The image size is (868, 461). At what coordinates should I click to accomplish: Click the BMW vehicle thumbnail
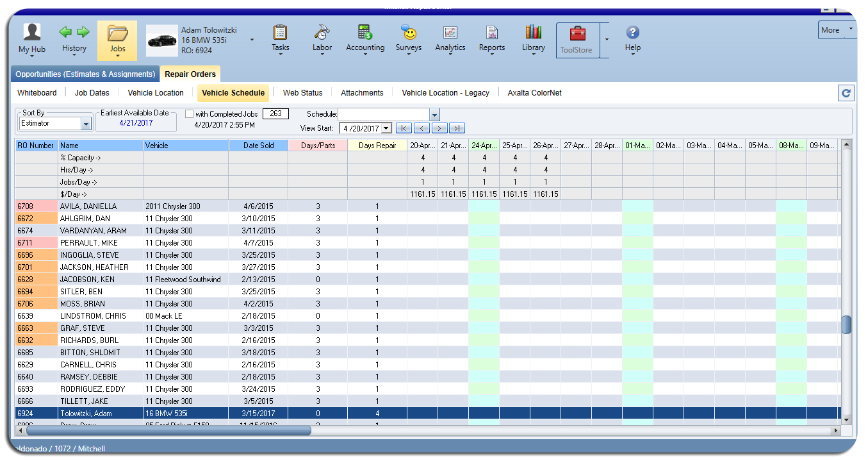tap(162, 40)
